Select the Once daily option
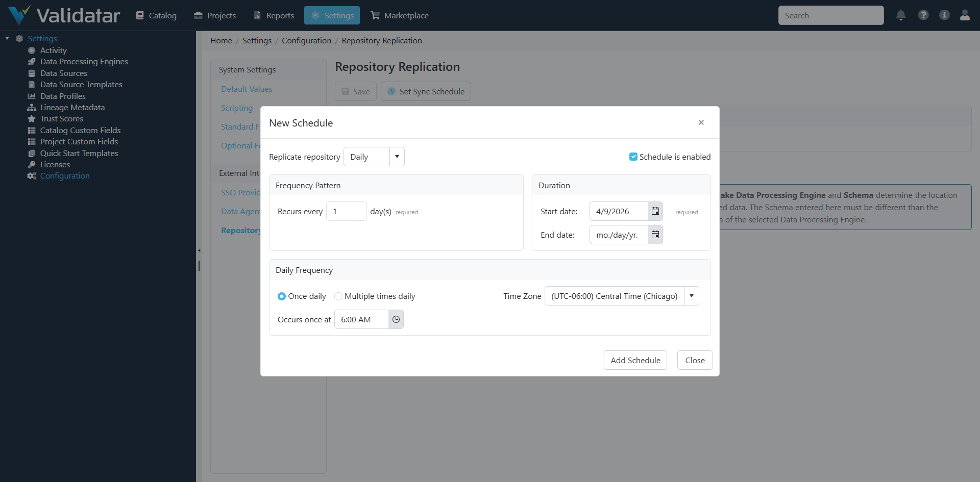The width and height of the screenshot is (980, 482). [282, 296]
